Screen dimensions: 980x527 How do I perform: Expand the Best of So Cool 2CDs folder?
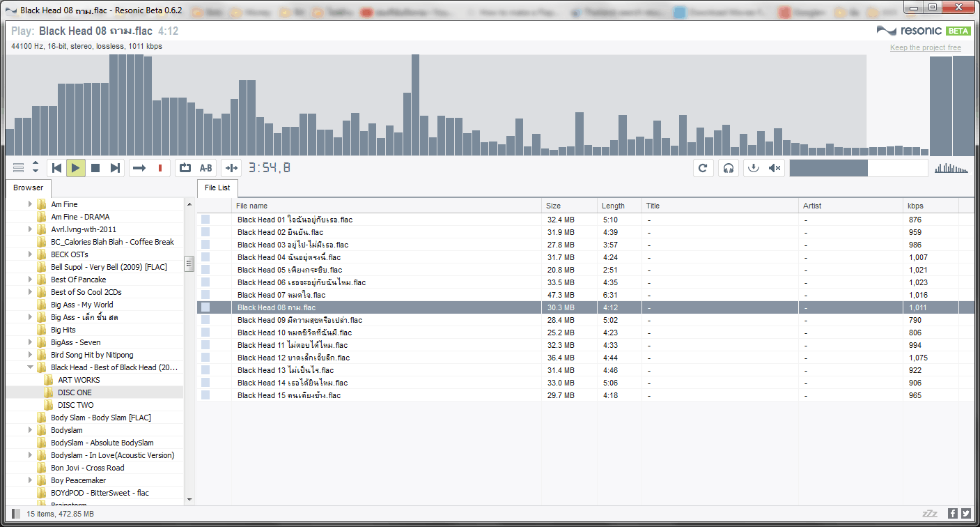point(30,292)
